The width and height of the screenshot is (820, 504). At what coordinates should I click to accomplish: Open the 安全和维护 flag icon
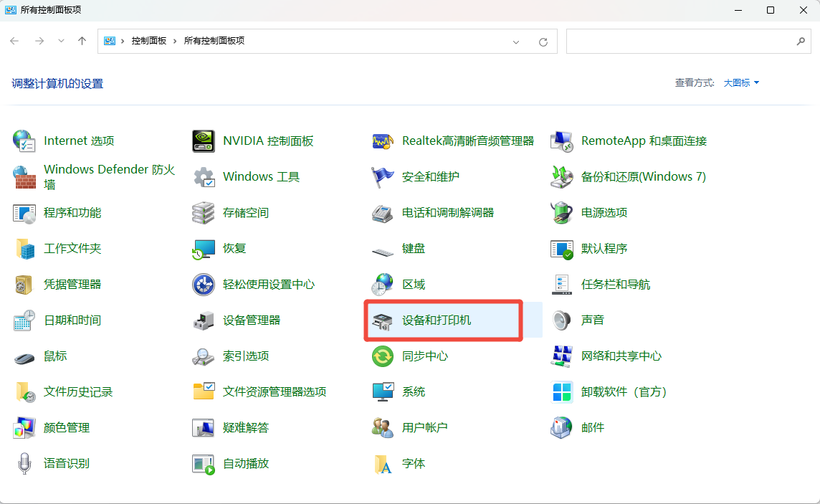(x=383, y=176)
